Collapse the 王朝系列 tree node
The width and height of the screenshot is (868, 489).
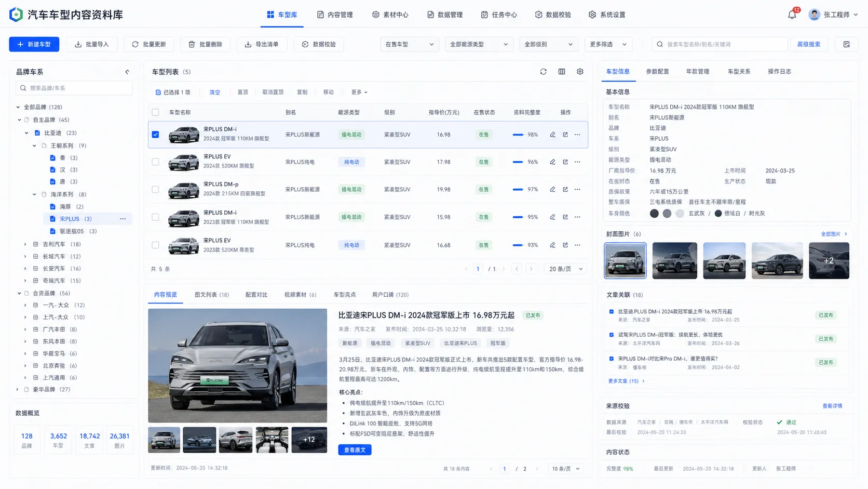(34, 146)
